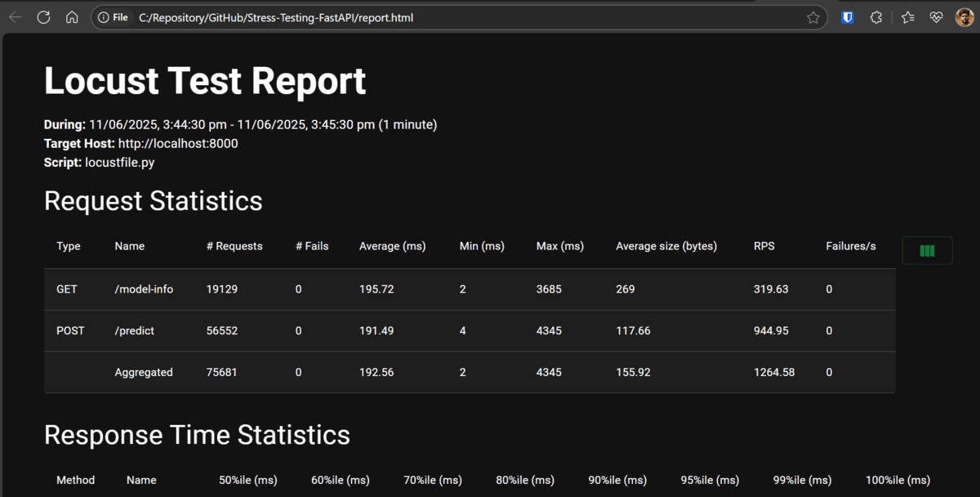The width and height of the screenshot is (980, 497).
Task: Click the 80%ile (ms) column header
Action: coord(525,480)
